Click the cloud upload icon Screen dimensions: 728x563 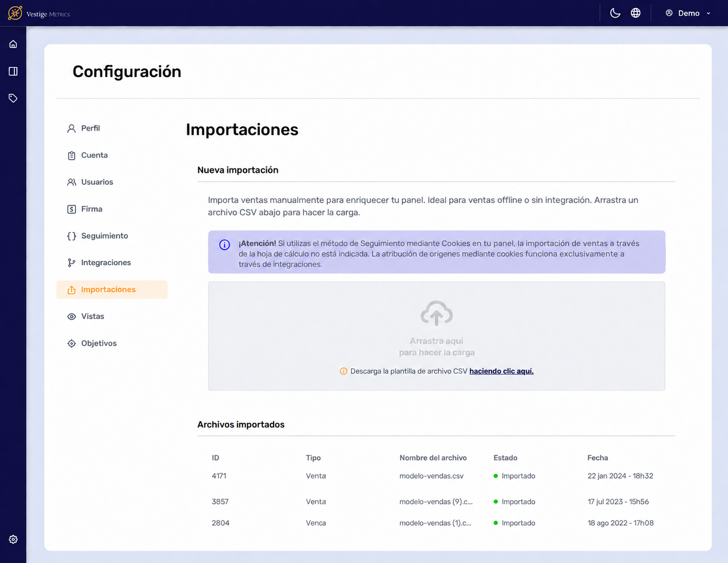pos(436,313)
